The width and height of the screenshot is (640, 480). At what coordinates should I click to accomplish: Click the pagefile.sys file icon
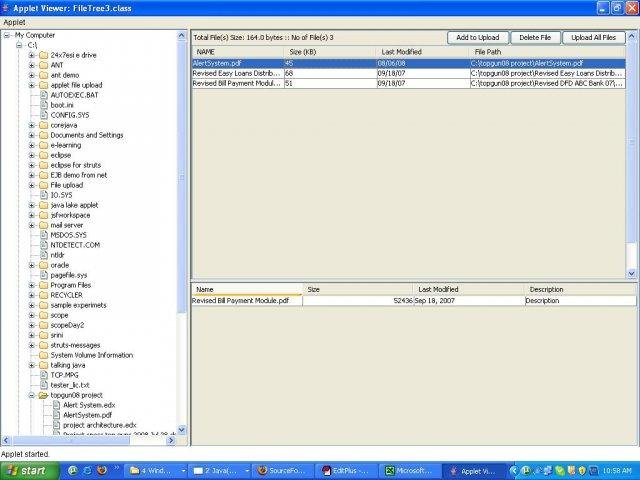point(44,275)
